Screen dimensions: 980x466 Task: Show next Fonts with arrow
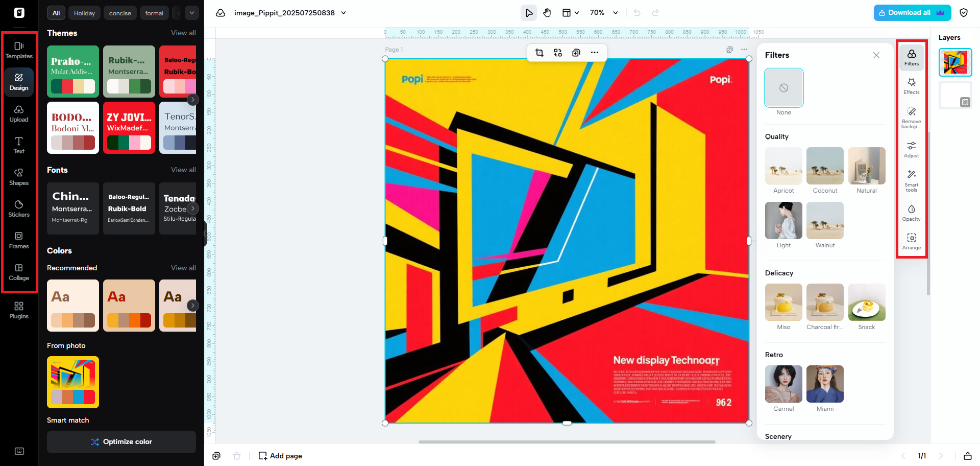click(x=192, y=208)
